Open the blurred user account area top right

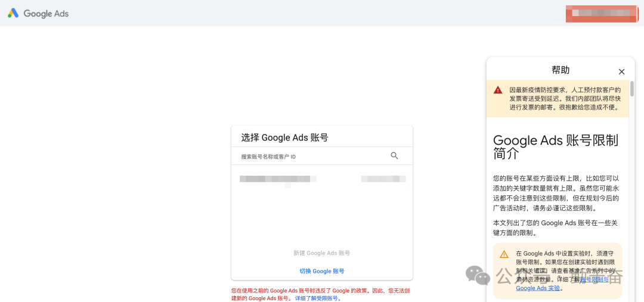coord(601,14)
